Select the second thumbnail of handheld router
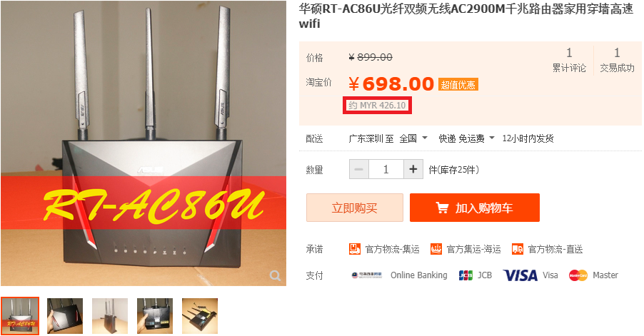This screenshot has height=336, width=644. pyautogui.click(x=65, y=316)
